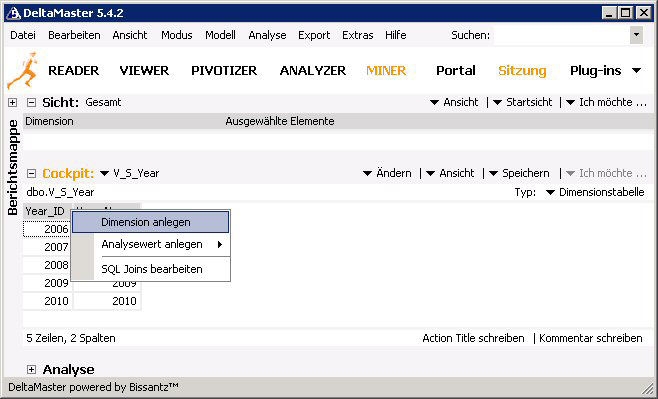
Task: Open the Sitzung link
Action: coord(522,71)
